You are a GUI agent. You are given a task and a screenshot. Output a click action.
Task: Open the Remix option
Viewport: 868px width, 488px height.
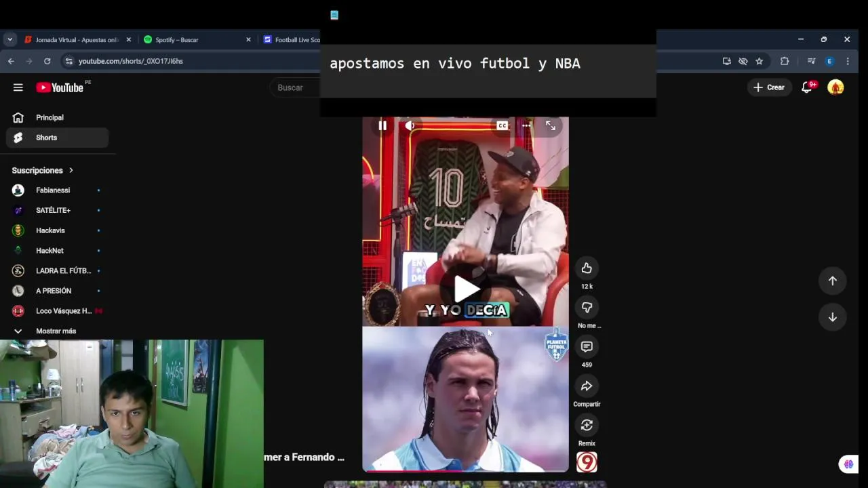click(x=587, y=426)
